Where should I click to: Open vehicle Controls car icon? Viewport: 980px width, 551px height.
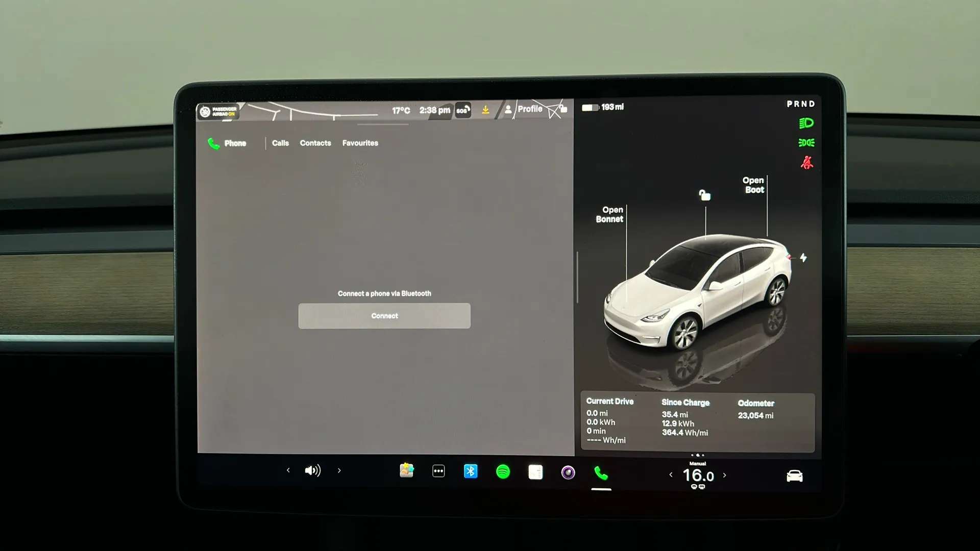[795, 476]
